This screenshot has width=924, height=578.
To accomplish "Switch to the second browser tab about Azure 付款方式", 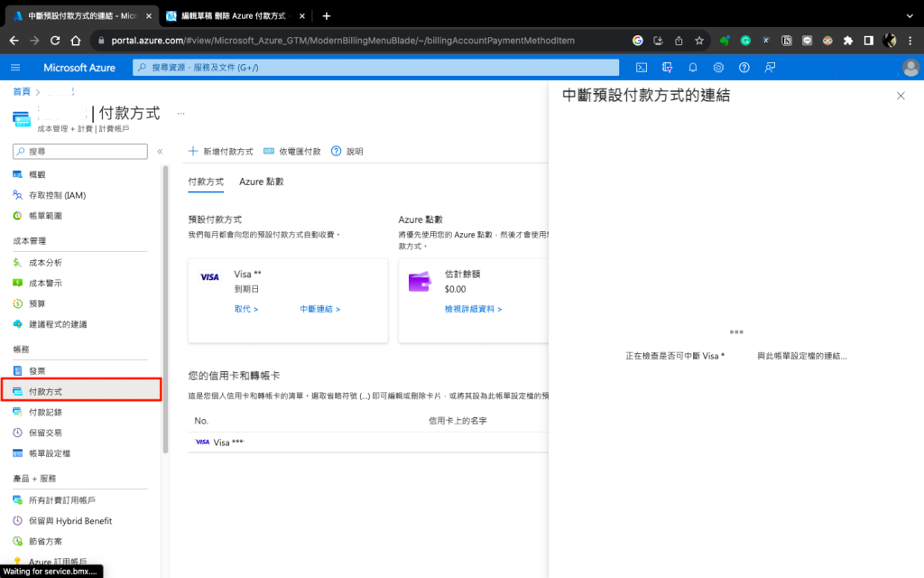I will [x=235, y=16].
